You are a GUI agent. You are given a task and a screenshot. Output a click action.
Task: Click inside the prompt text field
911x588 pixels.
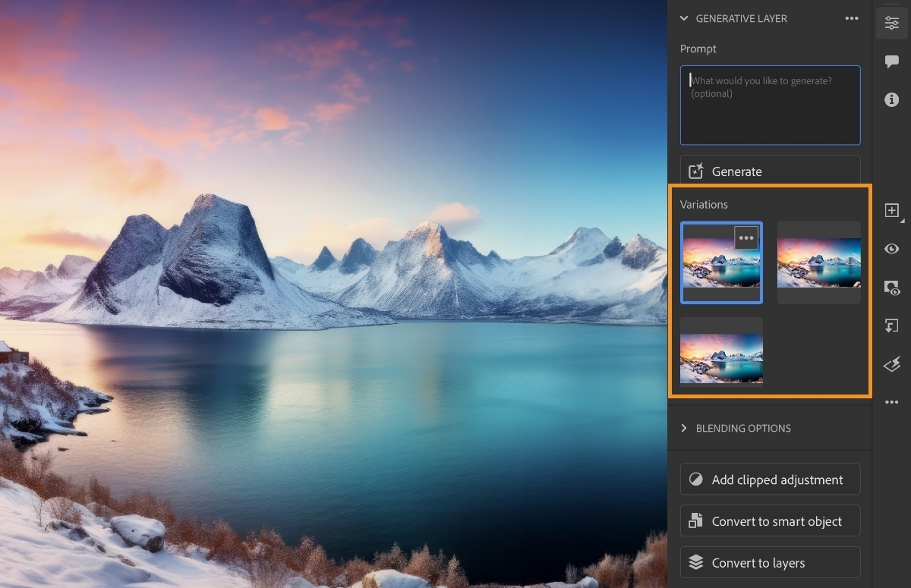pyautogui.click(x=770, y=105)
